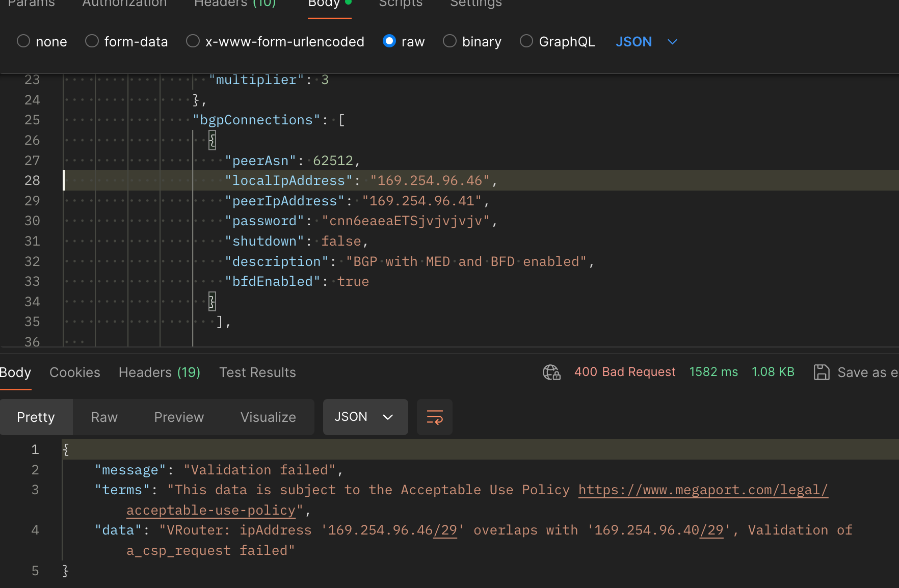Select the binary body radio button
Viewport: 899px width, 588px height.
tap(449, 41)
